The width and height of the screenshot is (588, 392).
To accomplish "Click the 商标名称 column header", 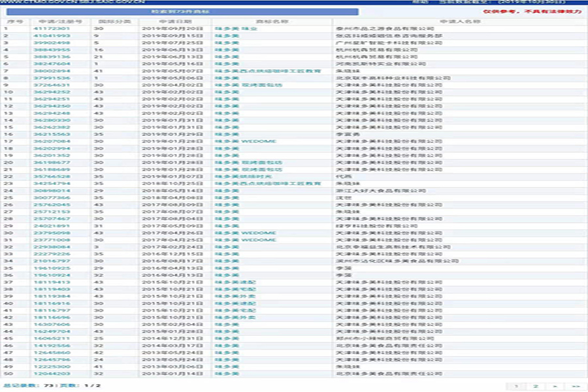I will pos(272,22).
